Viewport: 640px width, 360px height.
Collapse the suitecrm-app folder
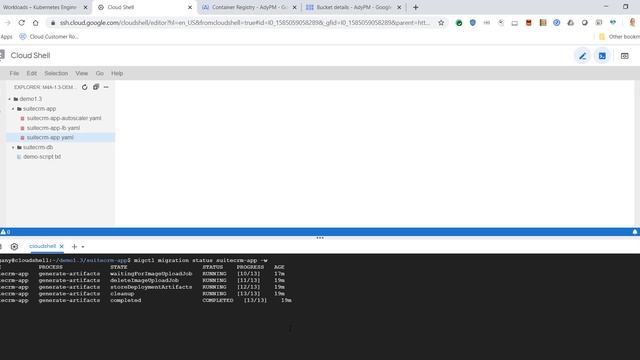coord(13,109)
